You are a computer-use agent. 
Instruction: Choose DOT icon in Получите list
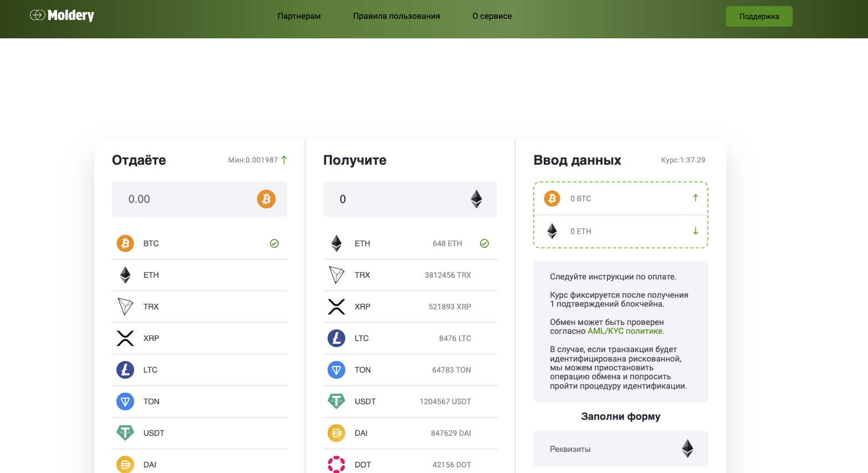pyautogui.click(x=336, y=465)
